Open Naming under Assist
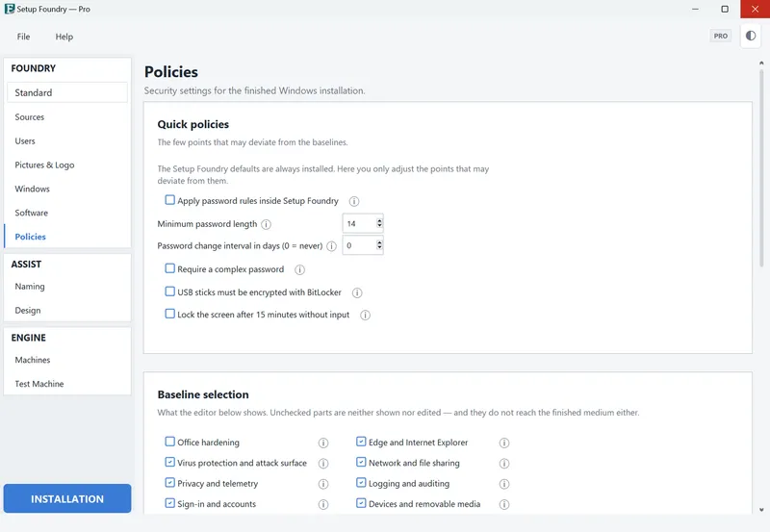Screen dimensions: 770x532 click(x=67, y=287)
